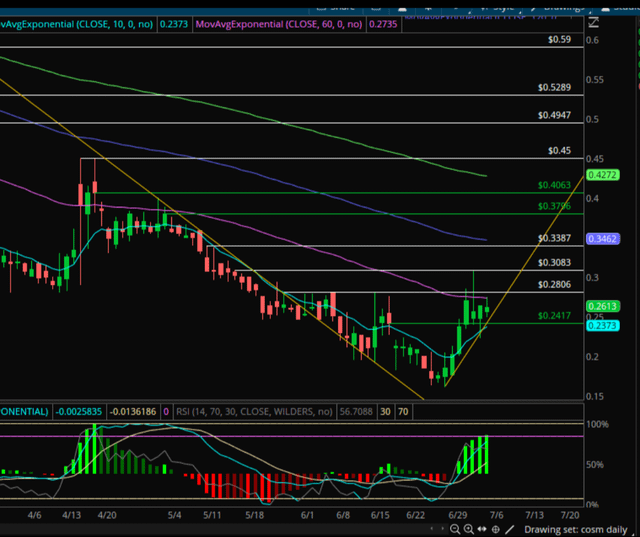640x537 pixels.
Task: Click the purple 0.3462 price bubble on axis
Action: point(603,239)
